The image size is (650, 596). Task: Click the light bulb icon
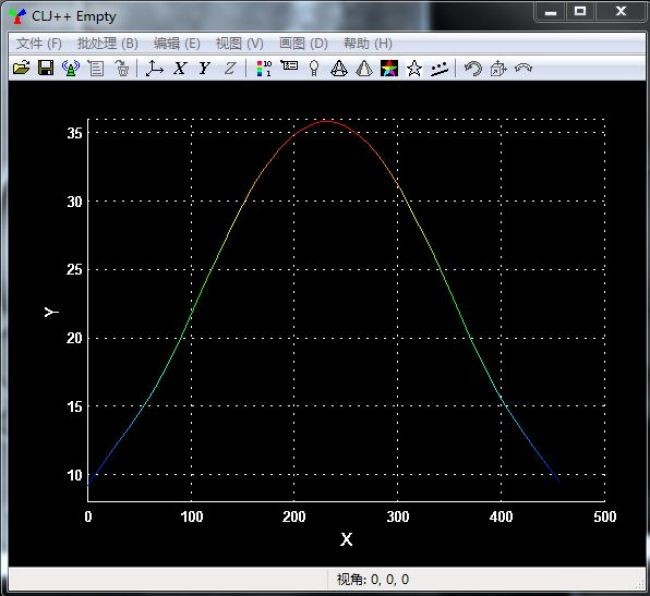314,68
